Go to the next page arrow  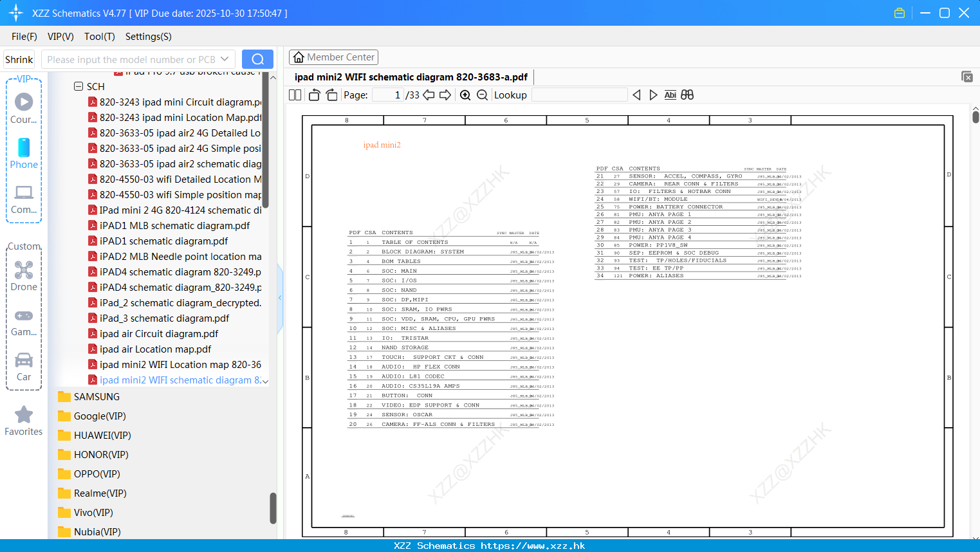pyautogui.click(x=445, y=95)
